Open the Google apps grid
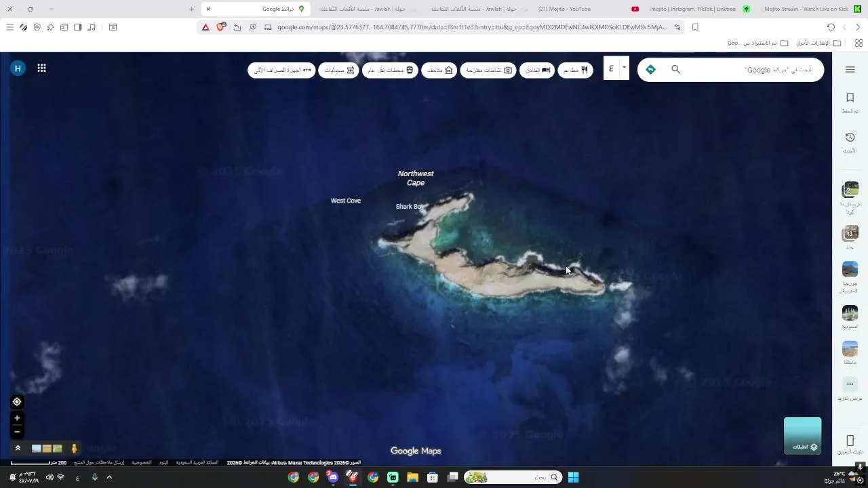868x488 pixels. [41, 68]
